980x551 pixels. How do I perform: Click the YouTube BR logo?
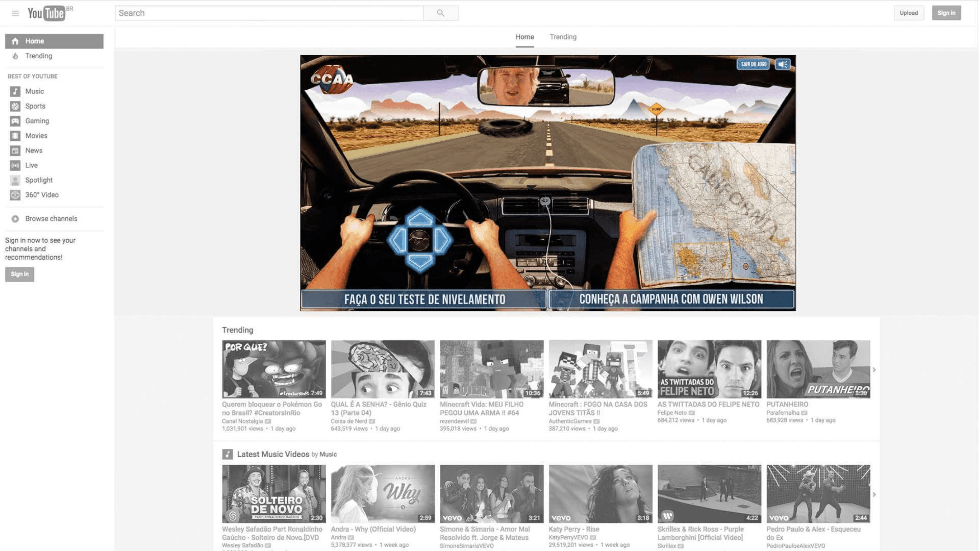[x=50, y=13]
